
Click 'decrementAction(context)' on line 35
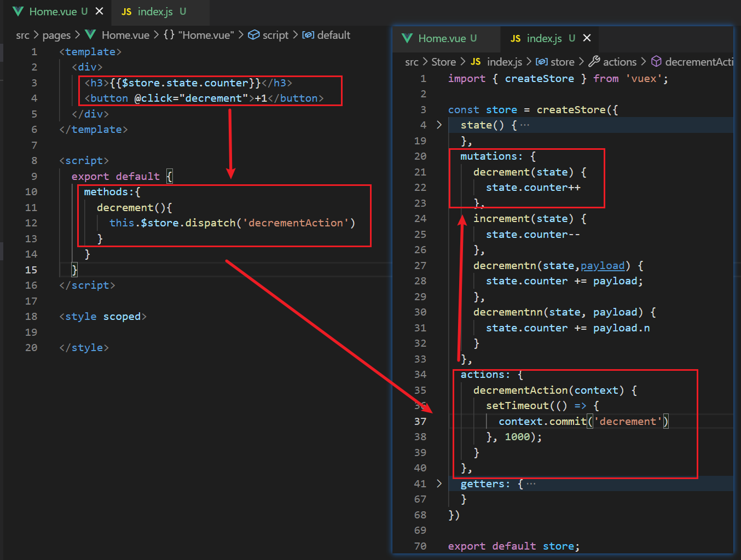(548, 390)
